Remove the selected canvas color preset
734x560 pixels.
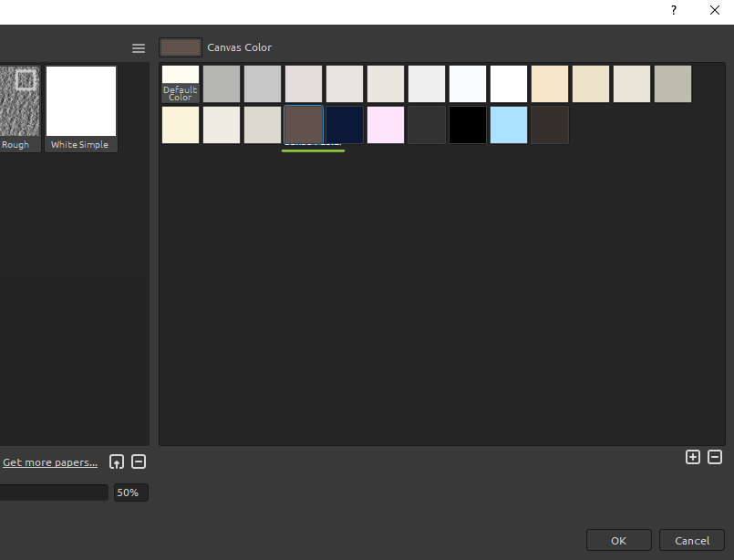click(715, 457)
